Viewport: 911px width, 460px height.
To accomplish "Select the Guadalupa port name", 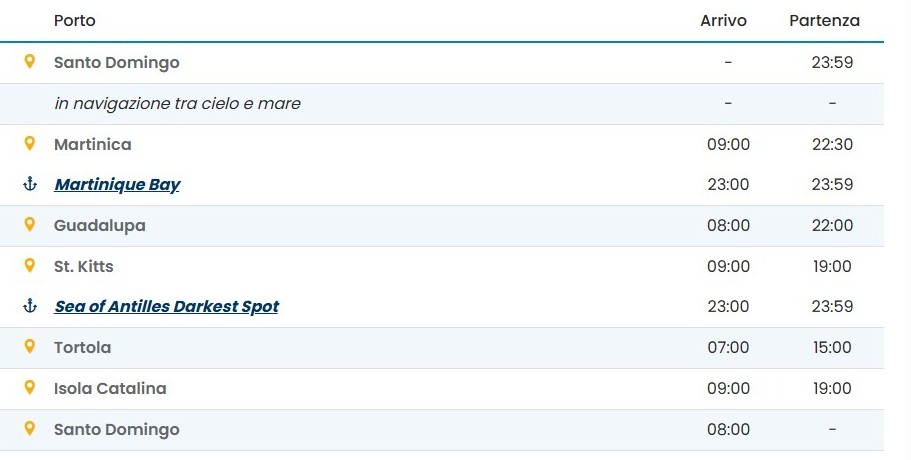I will pos(99,226).
